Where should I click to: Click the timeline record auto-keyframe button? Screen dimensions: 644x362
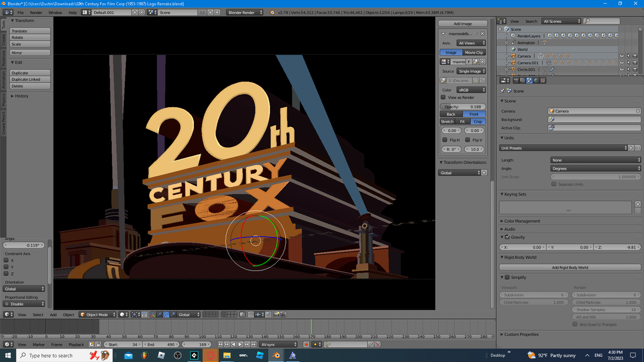click(x=306, y=344)
